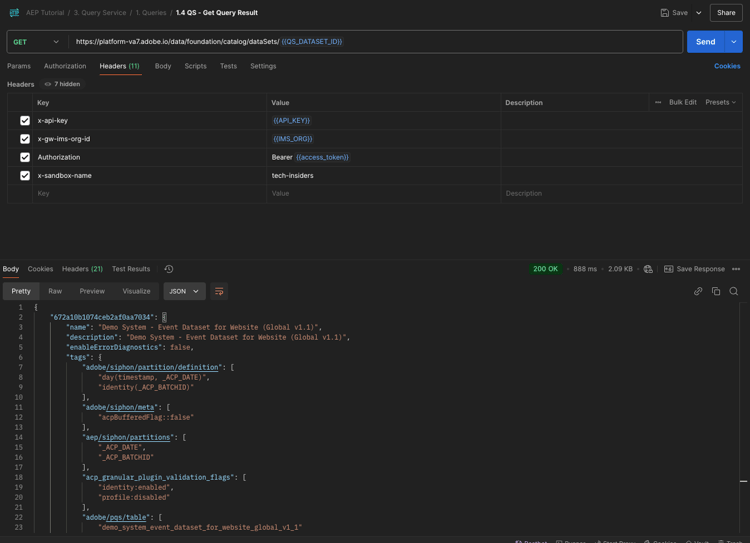Click the Save floppy disk icon
The width and height of the screenshot is (750, 543).
(x=664, y=13)
